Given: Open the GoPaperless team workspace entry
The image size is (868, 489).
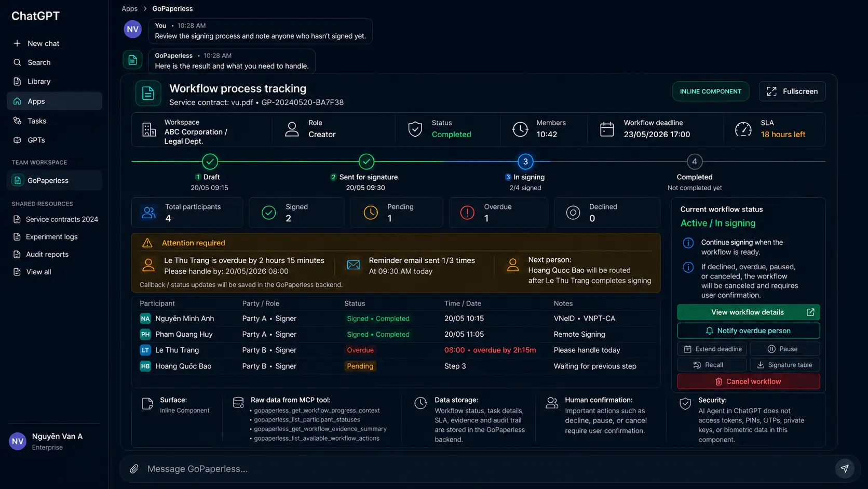Looking at the screenshot, I should coord(55,180).
